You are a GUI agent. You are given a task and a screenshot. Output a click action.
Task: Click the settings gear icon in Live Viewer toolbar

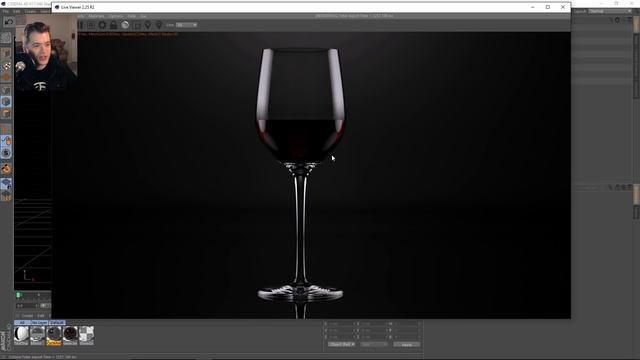pos(102,25)
